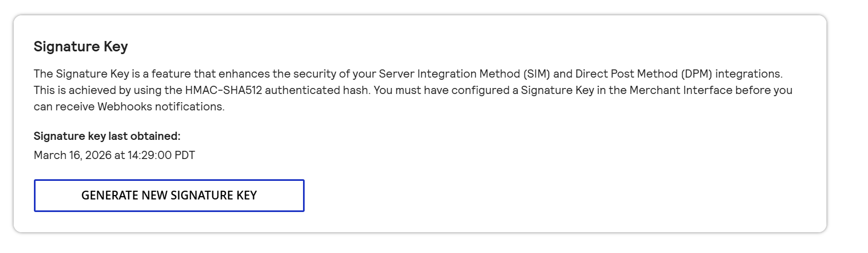Click the 'authenticated hash' words

click(x=317, y=90)
